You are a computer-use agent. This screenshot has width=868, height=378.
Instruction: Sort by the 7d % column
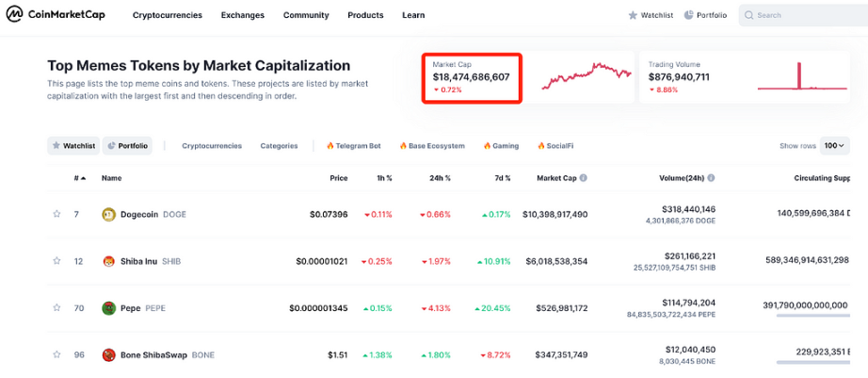(501, 178)
